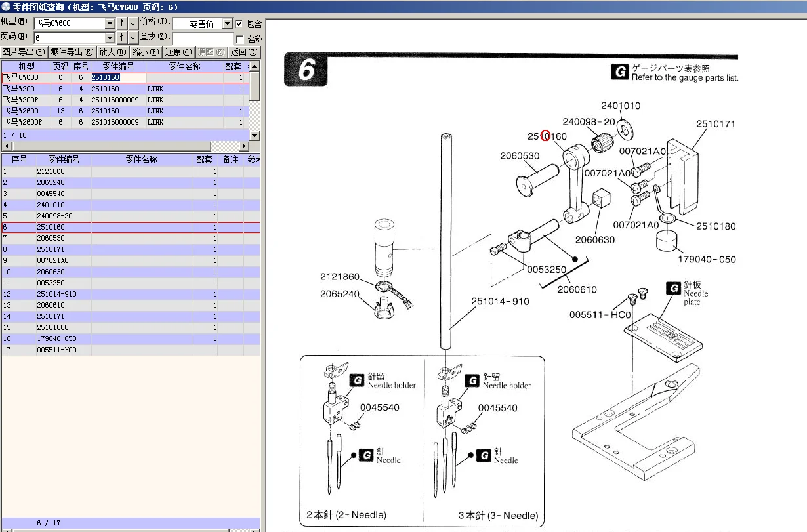Select part 2401010 in parts list
The width and height of the screenshot is (807, 532).
(131, 205)
